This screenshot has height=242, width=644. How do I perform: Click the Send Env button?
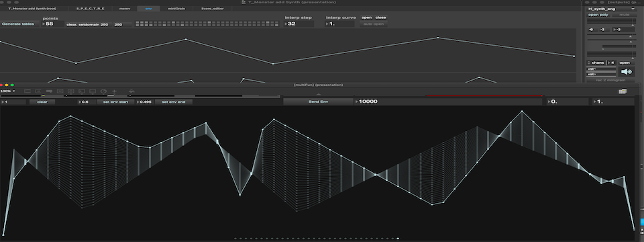pos(318,102)
